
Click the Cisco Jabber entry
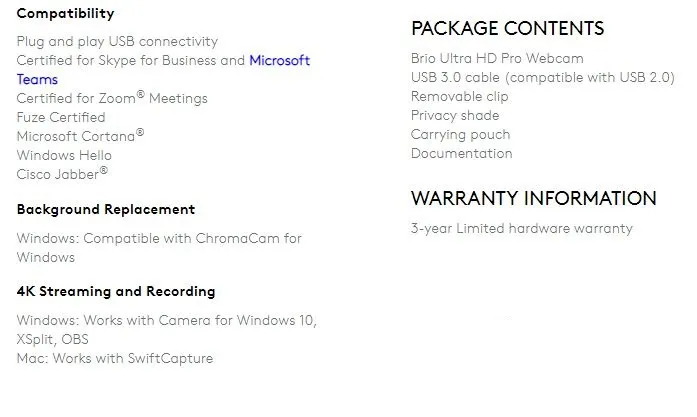point(62,174)
